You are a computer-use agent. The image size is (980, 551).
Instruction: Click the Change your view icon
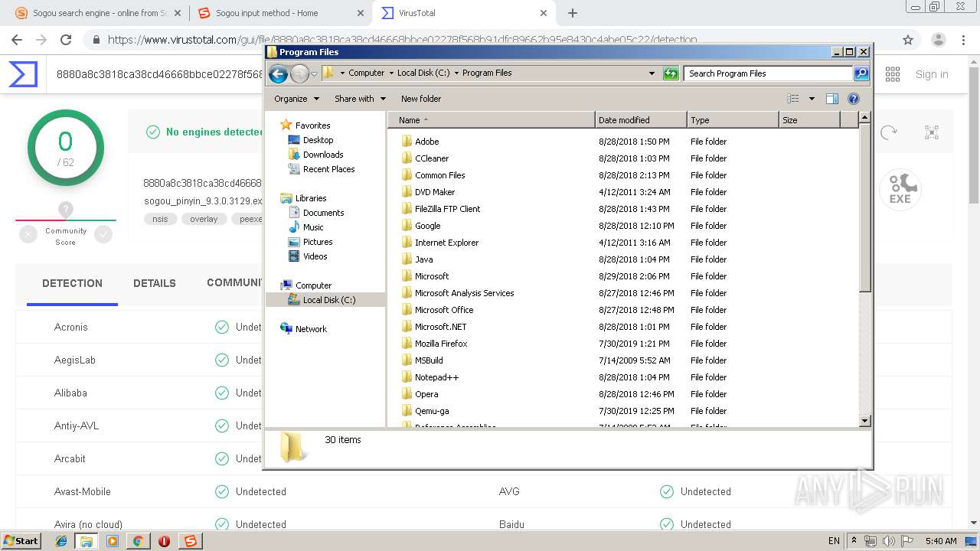(x=793, y=99)
